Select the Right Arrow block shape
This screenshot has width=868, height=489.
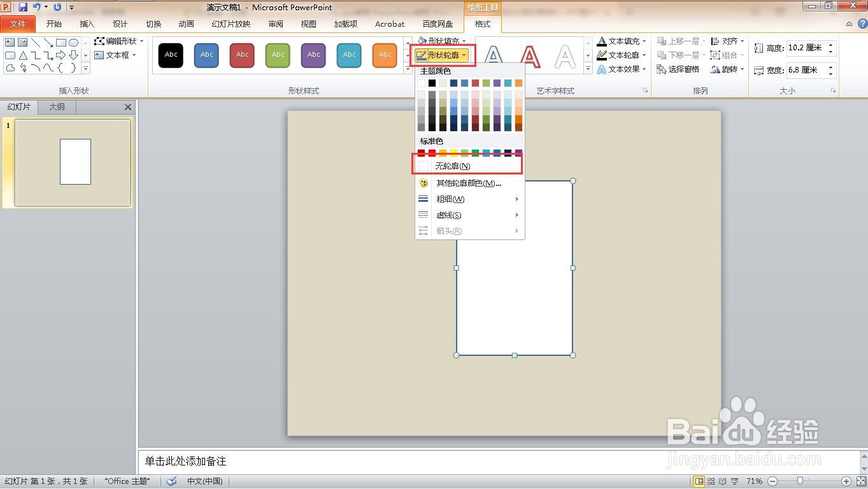(61, 55)
